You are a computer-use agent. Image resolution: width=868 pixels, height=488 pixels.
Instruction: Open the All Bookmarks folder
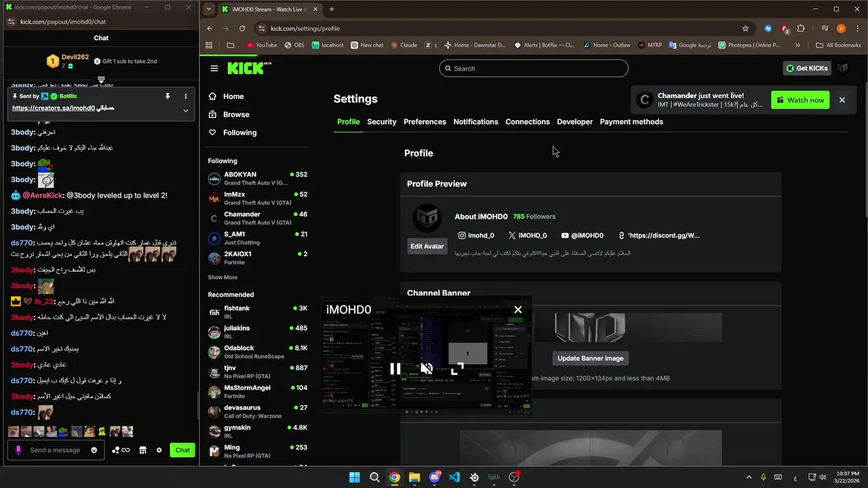838,45
